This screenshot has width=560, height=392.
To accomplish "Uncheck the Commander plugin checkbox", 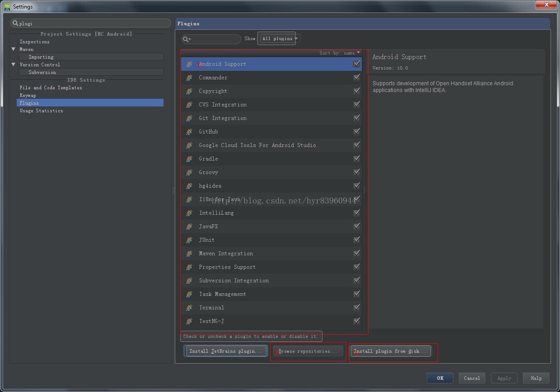I will pyautogui.click(x=357, y=78).
